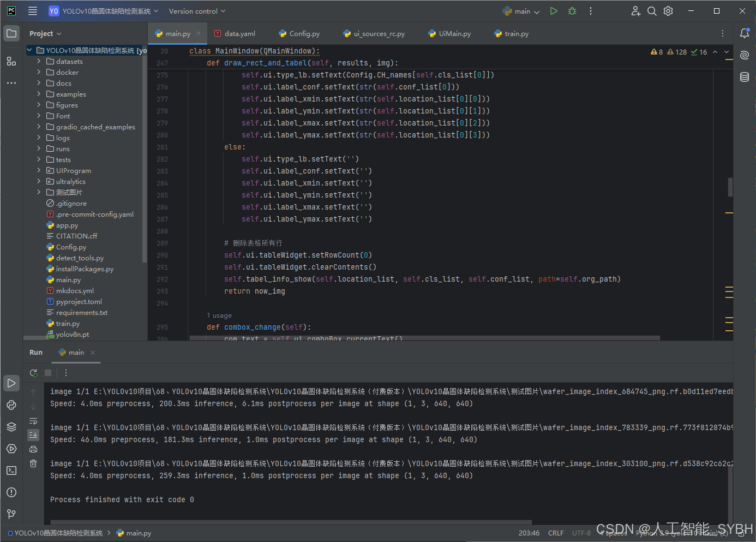Image resolution: width=756 pixels, height=542 pixels.
Task: Jump up the stack trace with the up arrow in the Run console
Action: (33, 392)
